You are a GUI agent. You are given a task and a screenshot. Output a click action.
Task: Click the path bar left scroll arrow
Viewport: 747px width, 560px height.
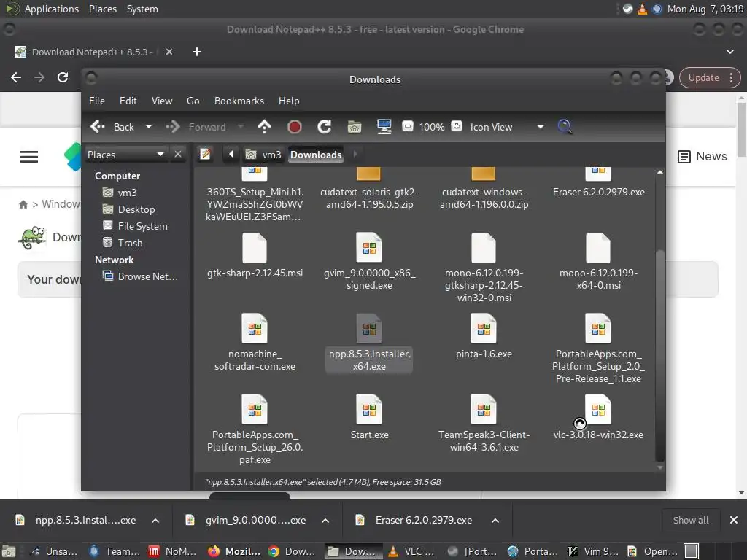pyautogui.click(x=231, y=155)
